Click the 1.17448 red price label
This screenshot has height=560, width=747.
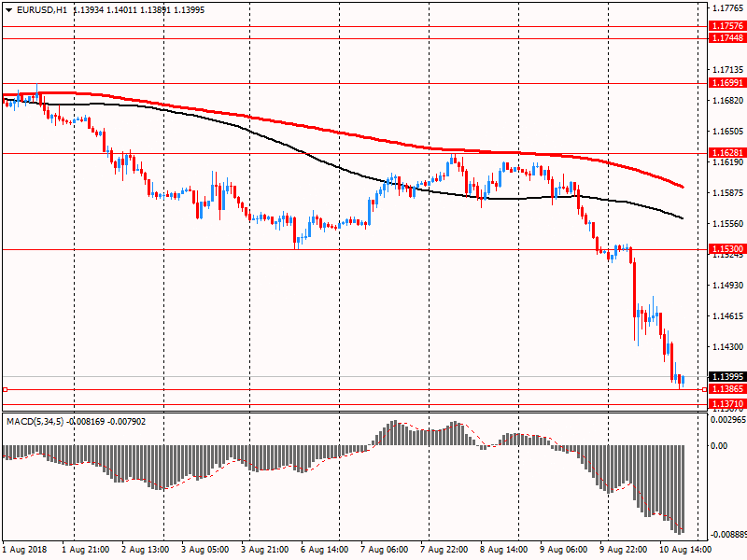pos(727,37)
